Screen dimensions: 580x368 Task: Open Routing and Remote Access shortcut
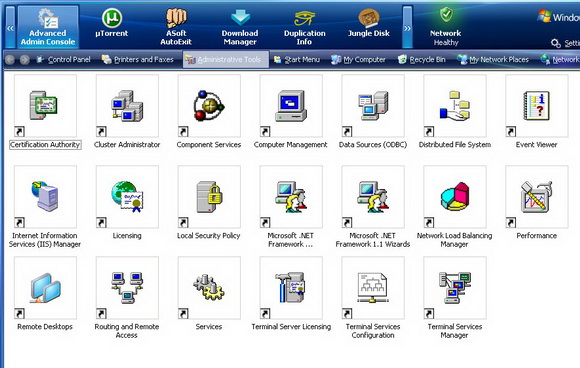127,288
